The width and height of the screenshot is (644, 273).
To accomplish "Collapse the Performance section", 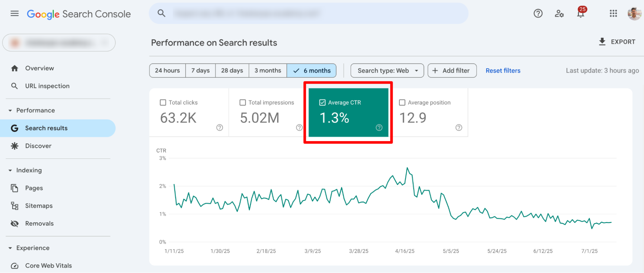I will (10, 110).
